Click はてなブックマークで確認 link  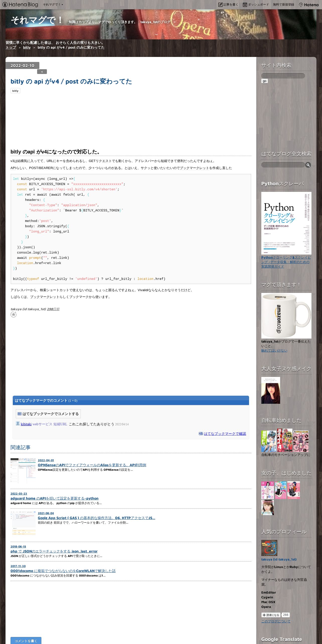(x=225, y=434)
